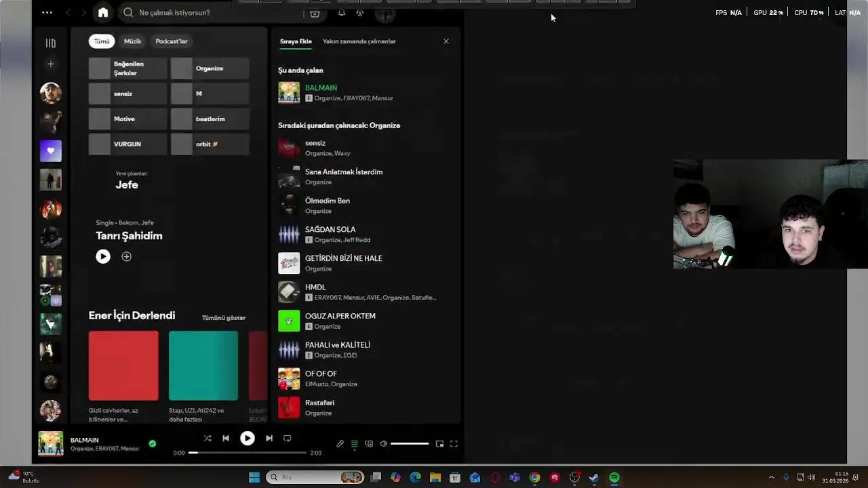Switch to the Sıraya Ekle tab
The height and width of the screenshot is (488, 868).
(x=296, y=41)
